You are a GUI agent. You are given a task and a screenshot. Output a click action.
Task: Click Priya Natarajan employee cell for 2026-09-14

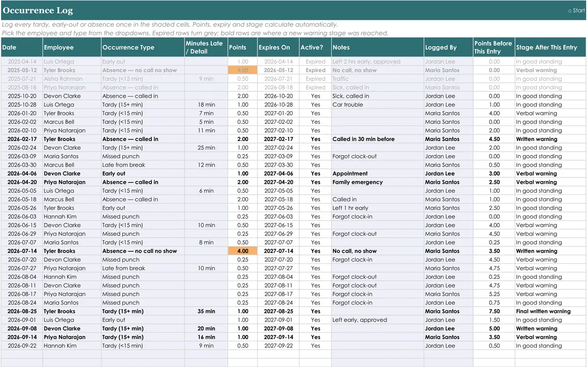[72, 338]
